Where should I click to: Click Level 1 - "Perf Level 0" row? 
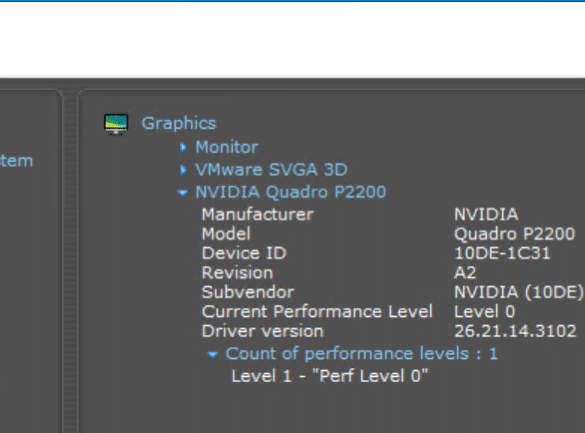(x=330, y=376)
